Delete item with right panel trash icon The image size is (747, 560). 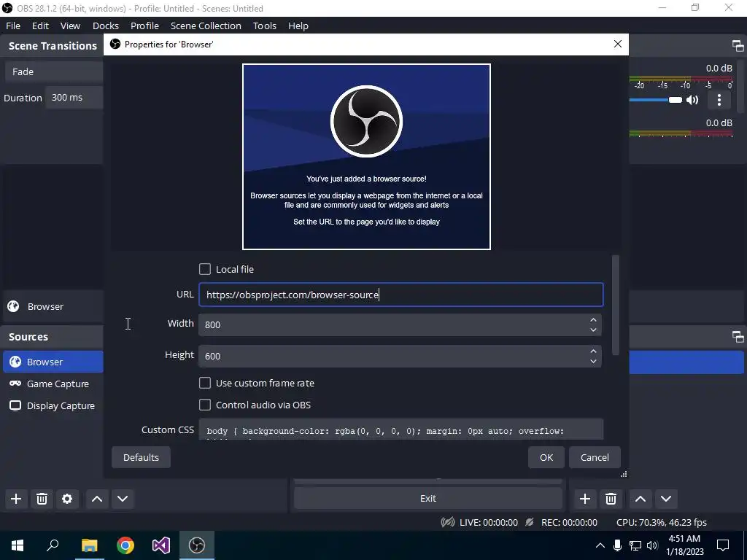(611, 499)
